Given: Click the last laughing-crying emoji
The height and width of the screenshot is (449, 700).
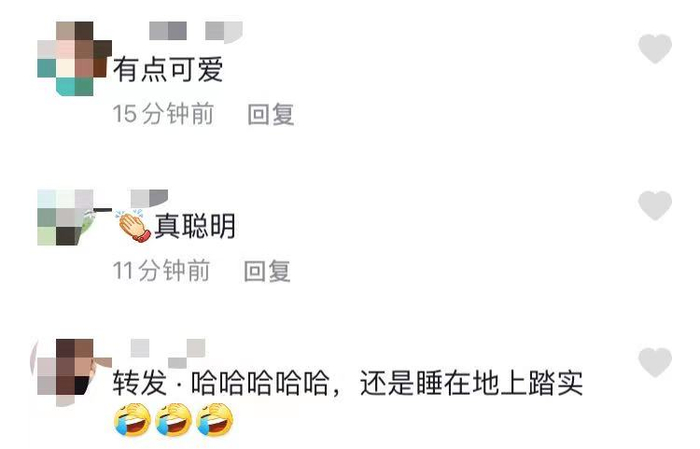Looking at the screenshot, I should click(x=215, y=420).
